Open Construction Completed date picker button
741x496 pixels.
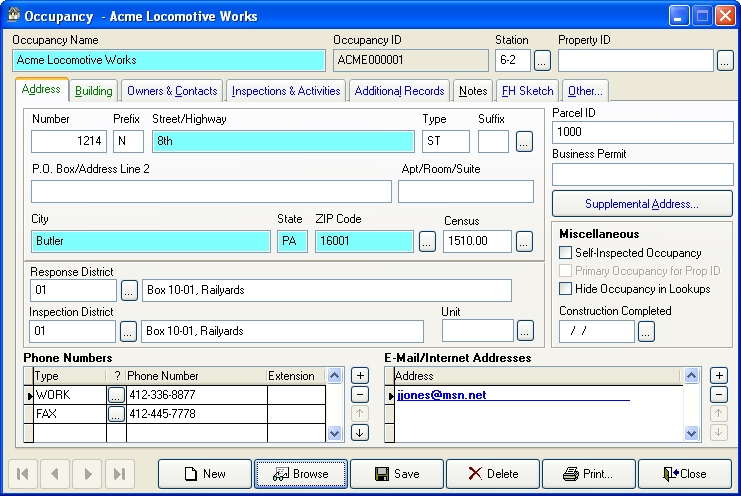[x=646, y=331]
